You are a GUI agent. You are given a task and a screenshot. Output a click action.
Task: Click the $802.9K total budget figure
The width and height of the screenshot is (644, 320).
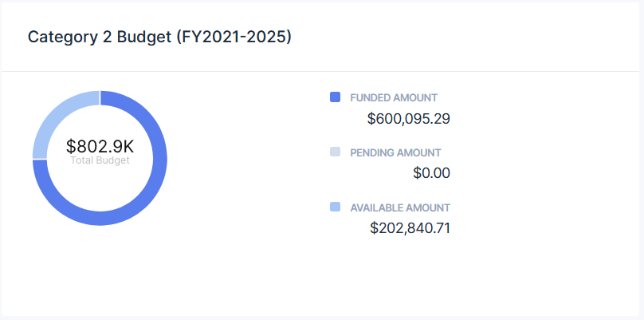coord(100,147)
